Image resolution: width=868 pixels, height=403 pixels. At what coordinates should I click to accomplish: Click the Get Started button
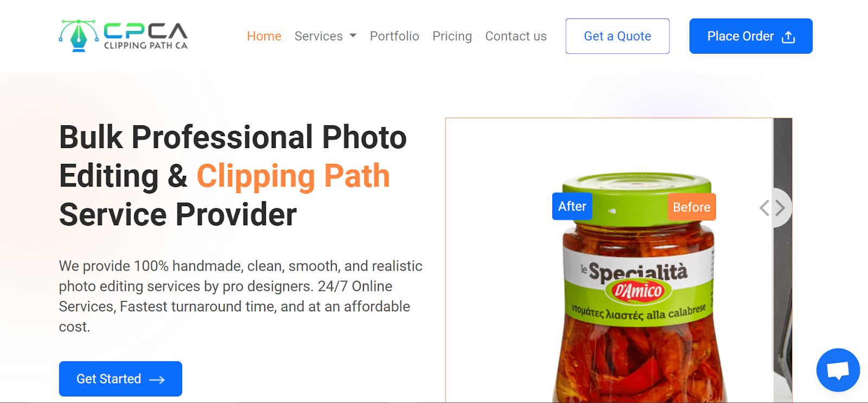click(x=120, y=379)
